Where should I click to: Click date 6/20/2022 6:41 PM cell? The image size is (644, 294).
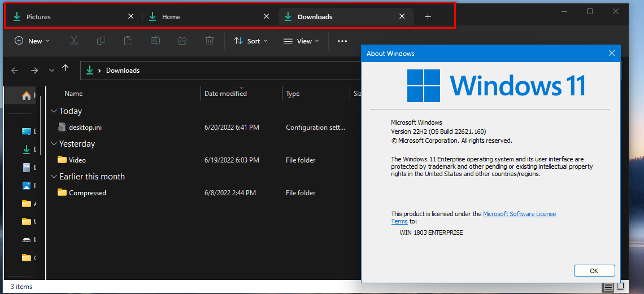click(x=232, y=128)
